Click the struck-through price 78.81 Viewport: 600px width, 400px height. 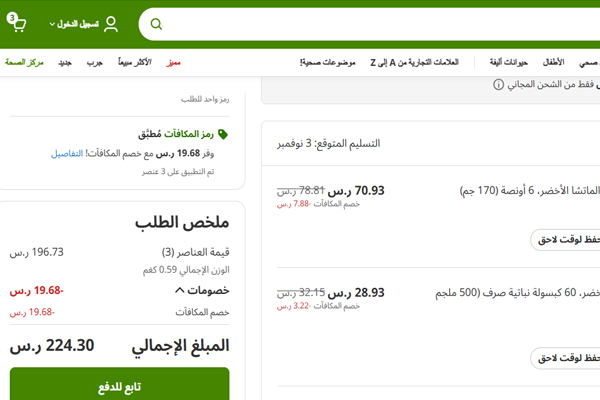[301, 190]
